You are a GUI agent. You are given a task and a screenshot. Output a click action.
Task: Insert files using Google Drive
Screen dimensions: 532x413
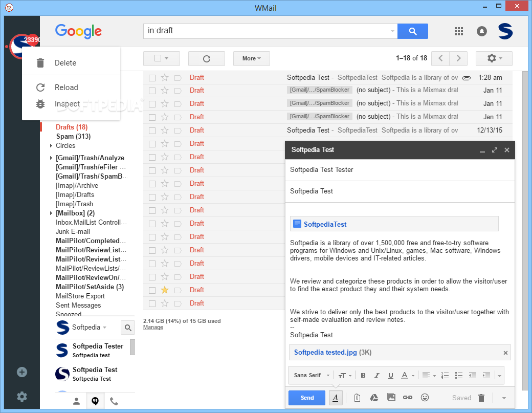pyautogui.click(x=374, y=398)
